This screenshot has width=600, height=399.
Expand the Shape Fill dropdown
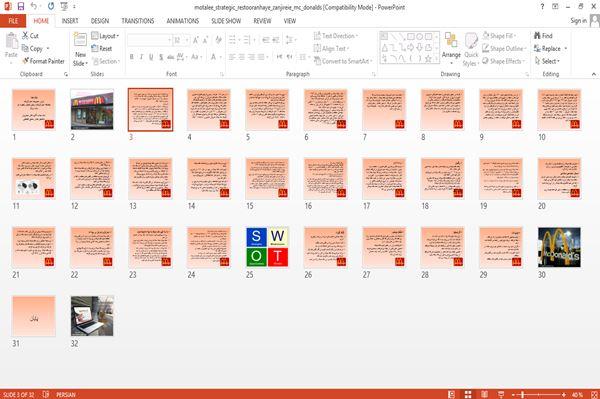point(499,36)
